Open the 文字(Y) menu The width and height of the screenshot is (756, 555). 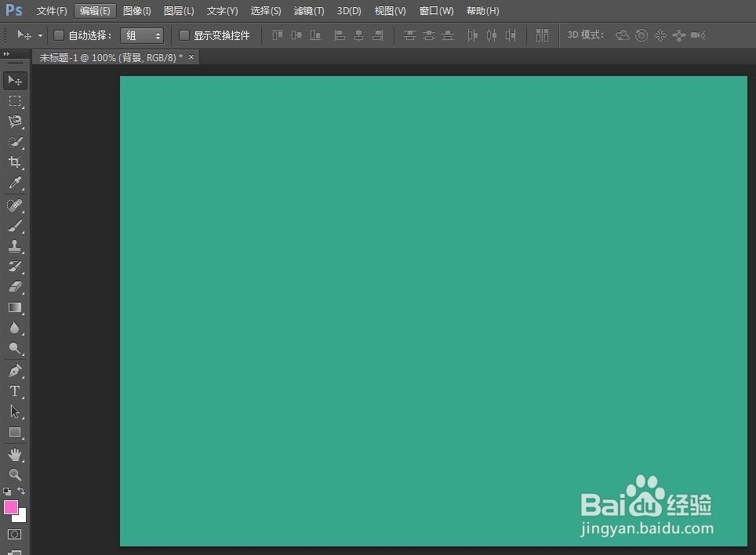pos(222,11)
